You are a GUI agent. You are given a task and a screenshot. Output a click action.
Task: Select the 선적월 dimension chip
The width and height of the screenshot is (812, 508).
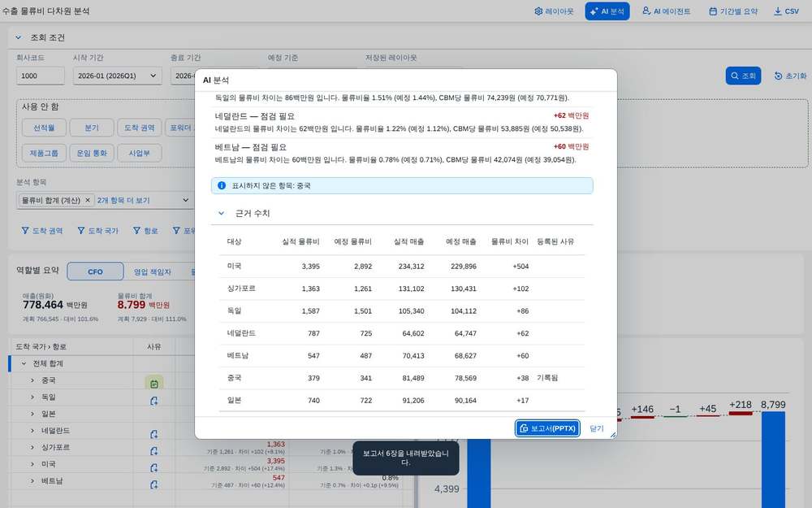click(x=44, y=128)
